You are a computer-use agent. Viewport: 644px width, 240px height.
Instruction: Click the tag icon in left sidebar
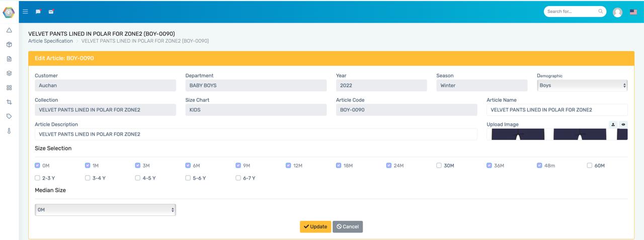point(9,116)
